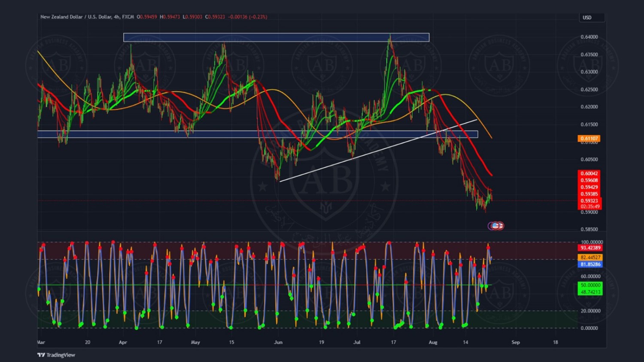Click the Jul date on time axis
This screenshot has height=362, width=644.
coord(357,342)
